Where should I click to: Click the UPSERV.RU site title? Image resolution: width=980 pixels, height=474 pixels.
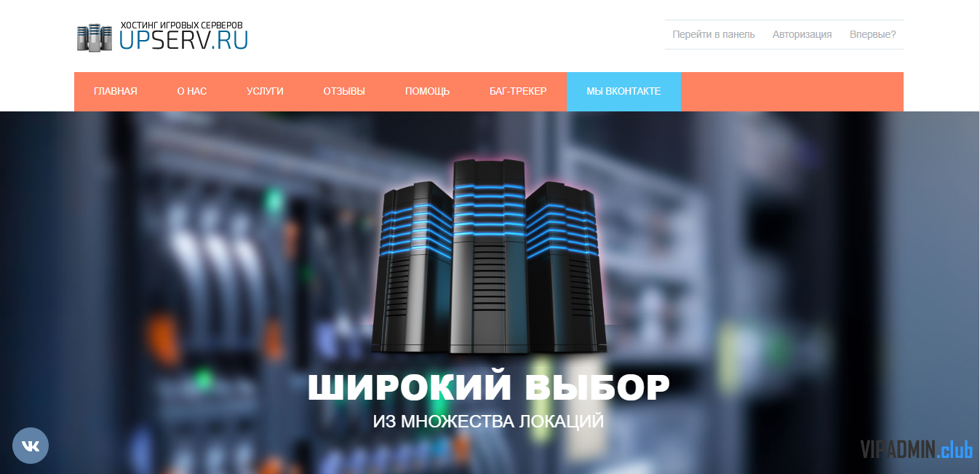[184, 41]
